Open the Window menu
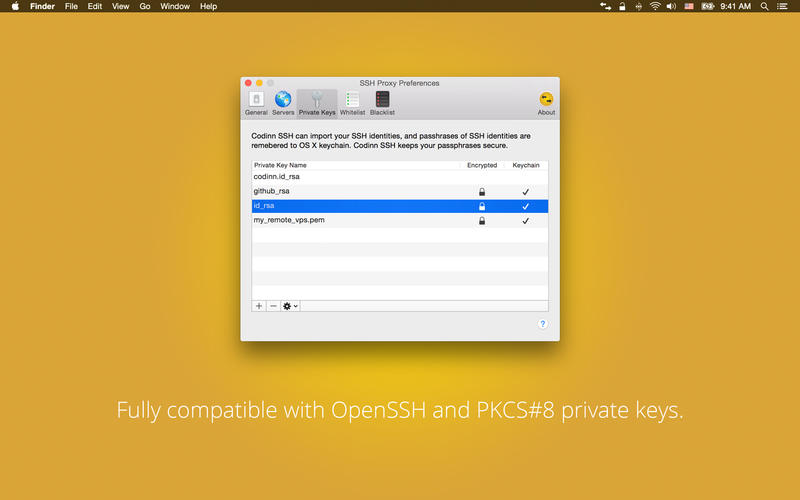 click(x=175, y=6)
